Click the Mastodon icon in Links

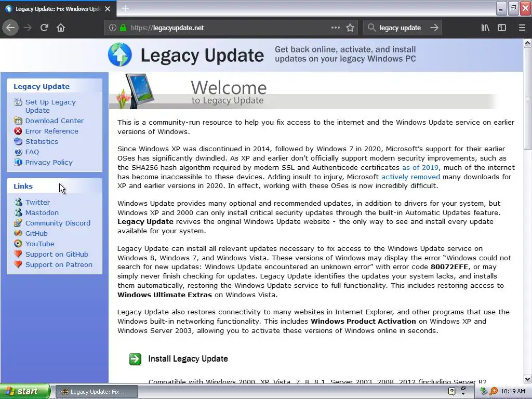(18, 212)
